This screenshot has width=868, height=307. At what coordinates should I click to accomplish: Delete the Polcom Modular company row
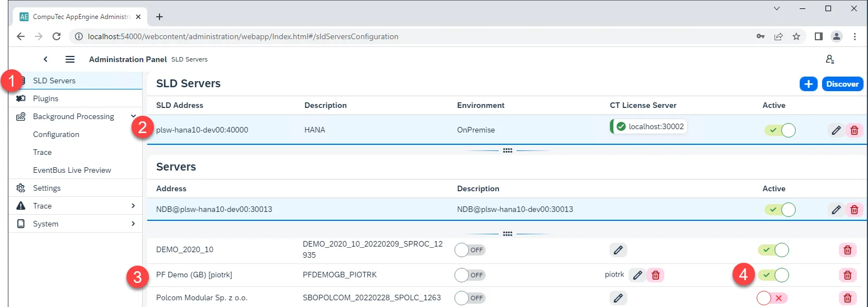(x=847, y=298)
